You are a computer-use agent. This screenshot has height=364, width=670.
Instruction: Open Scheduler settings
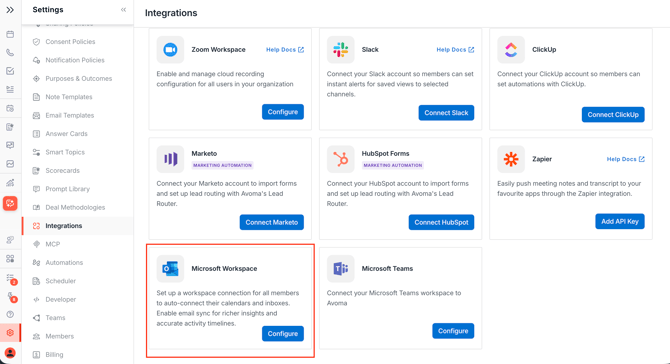point(61,281)
